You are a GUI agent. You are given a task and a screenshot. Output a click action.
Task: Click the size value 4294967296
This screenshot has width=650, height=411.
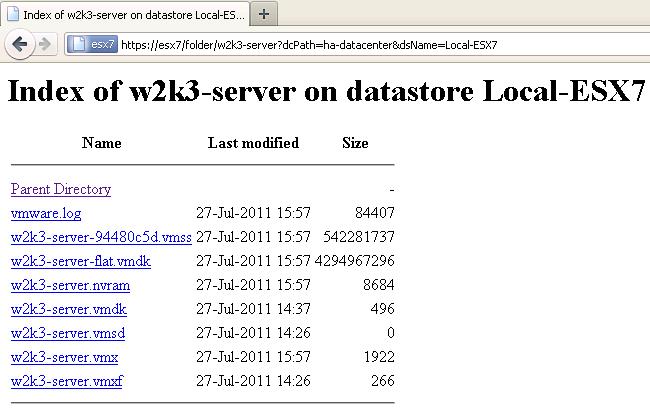tap(354, 261)
